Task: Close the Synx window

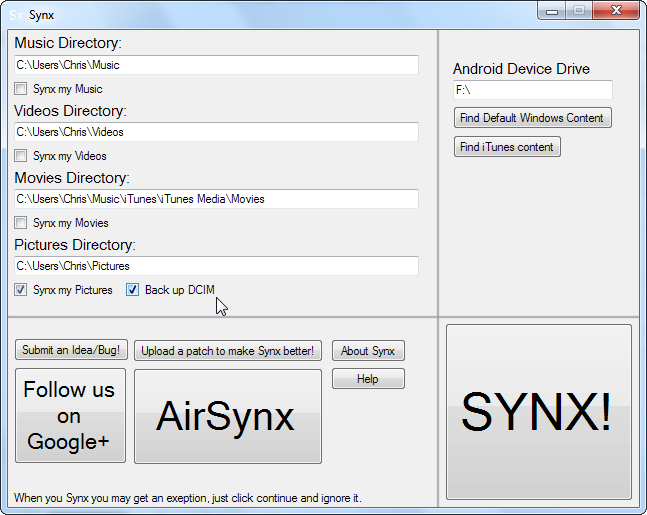Action: 616,11
